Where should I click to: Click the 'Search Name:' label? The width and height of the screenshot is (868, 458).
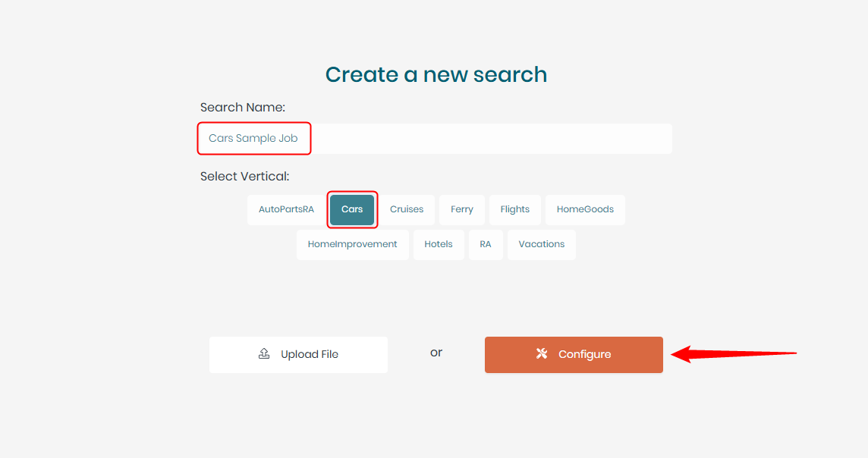coord(242,107)
